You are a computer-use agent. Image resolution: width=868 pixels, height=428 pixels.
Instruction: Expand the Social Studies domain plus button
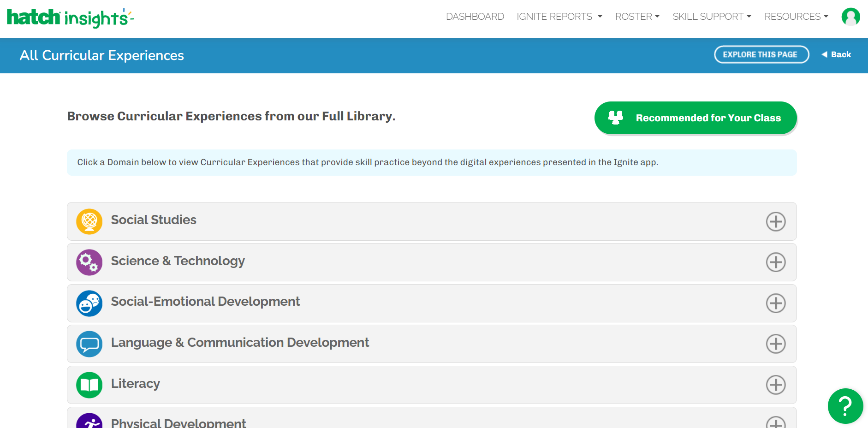tap(776, 221)
